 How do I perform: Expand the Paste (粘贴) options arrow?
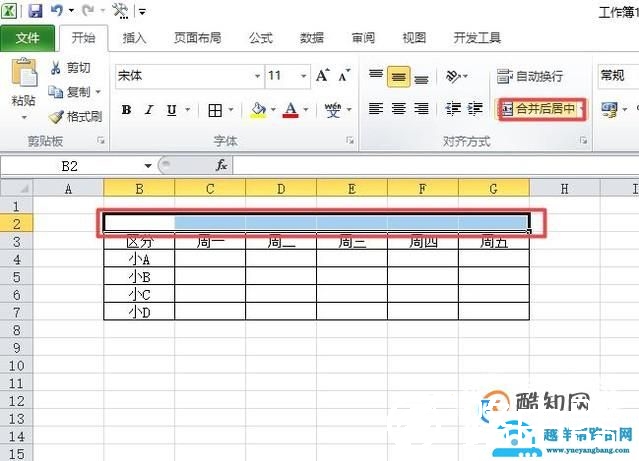(24, 118)
